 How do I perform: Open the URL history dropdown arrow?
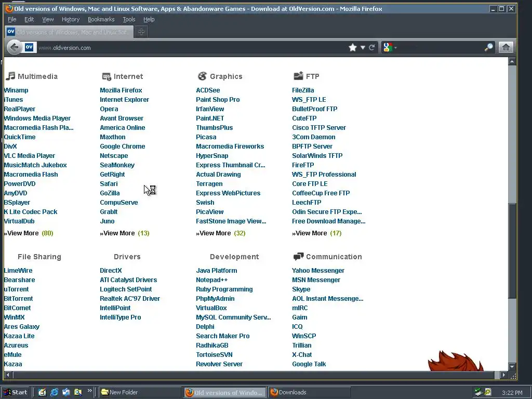click(363, 47)
